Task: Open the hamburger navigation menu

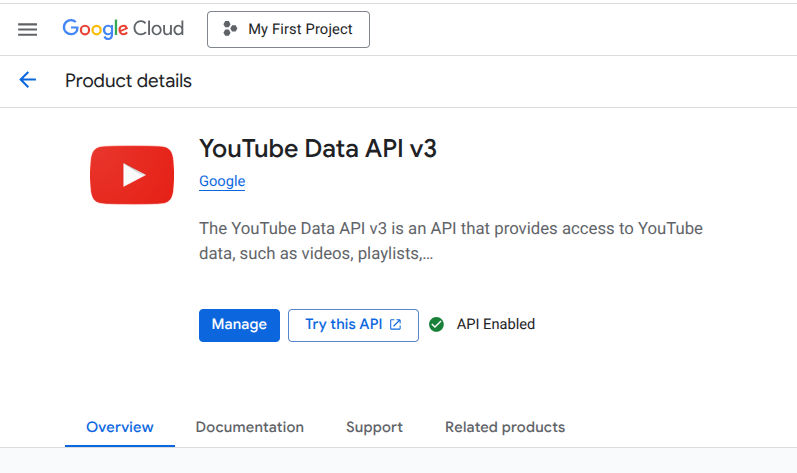Action: point(27,29)
